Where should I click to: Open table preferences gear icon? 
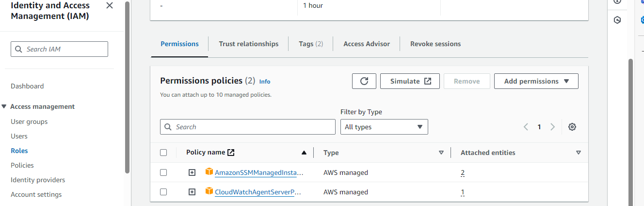tap(572, 127)
